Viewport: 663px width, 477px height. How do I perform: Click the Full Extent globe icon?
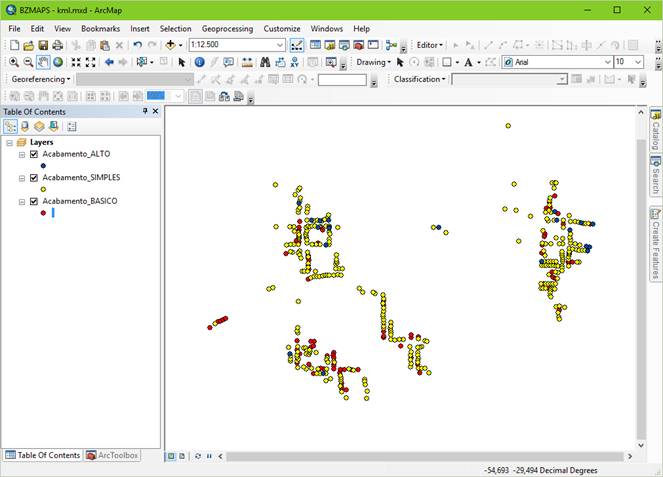click(x=57, y=62)
